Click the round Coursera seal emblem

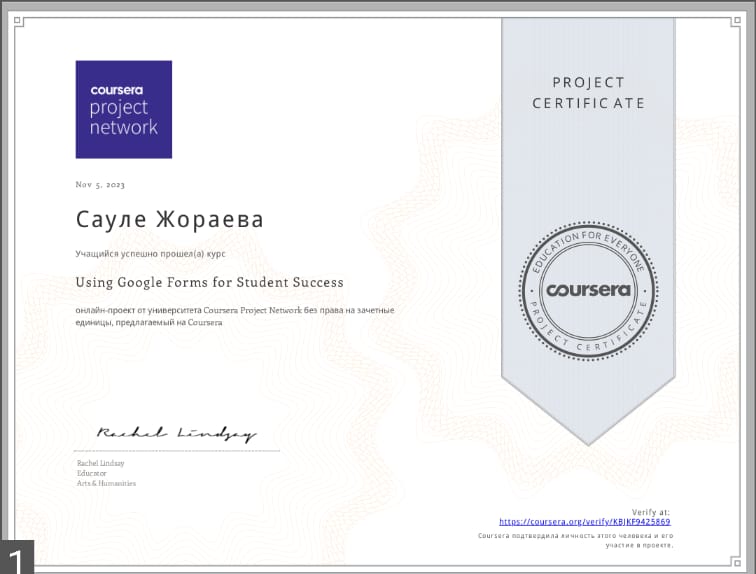(x=588, y=291)
